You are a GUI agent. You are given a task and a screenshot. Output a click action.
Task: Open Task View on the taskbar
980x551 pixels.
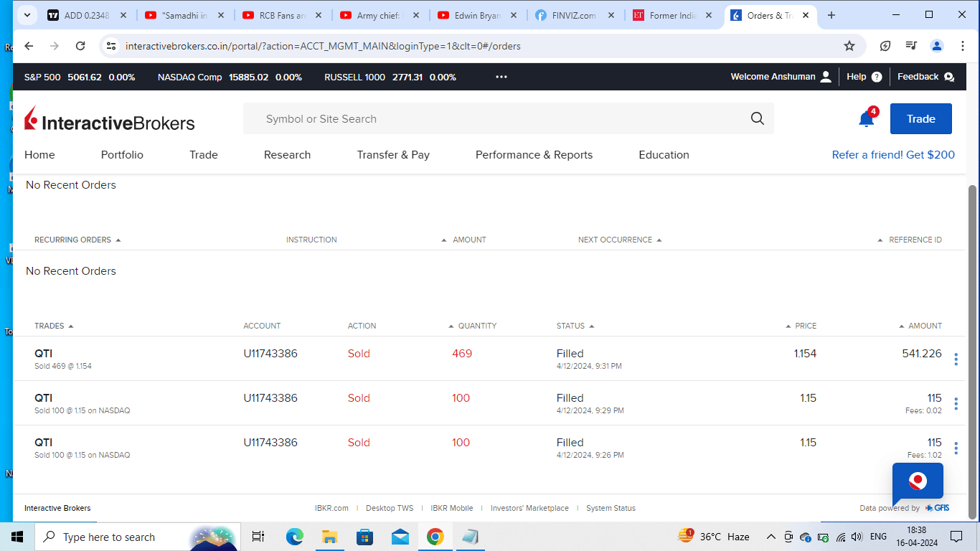click(x=258, y=537)
